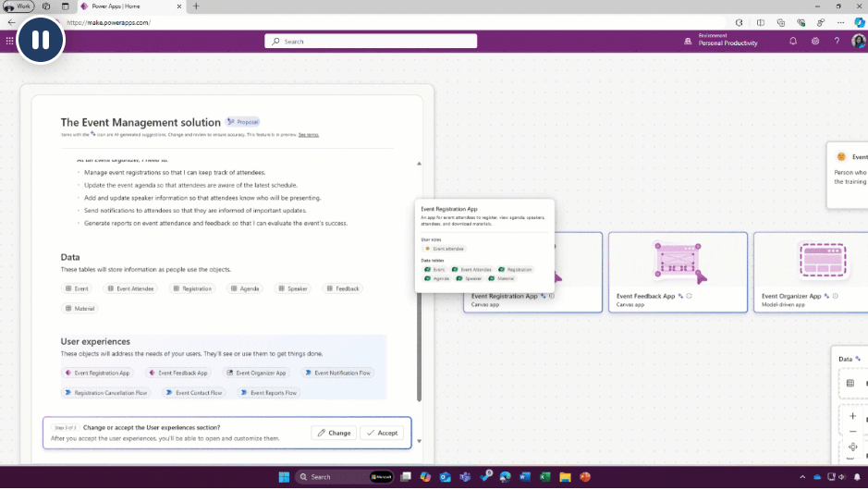Accept the User experiences section

[x=382, y=433]
